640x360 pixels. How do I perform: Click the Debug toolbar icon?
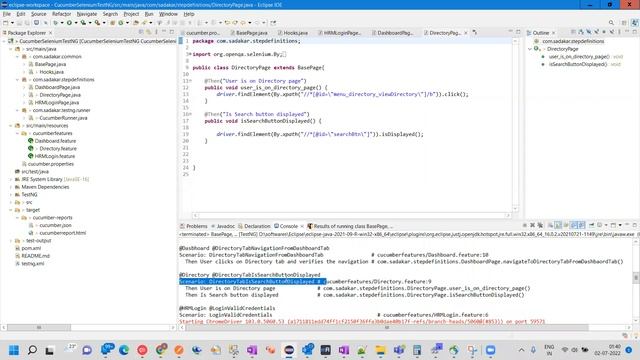tap(56, 23)
